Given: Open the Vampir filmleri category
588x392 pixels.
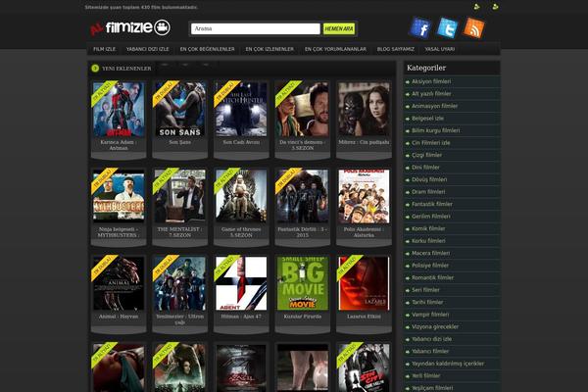Looking at the screenshot, I should click(430, 315).
